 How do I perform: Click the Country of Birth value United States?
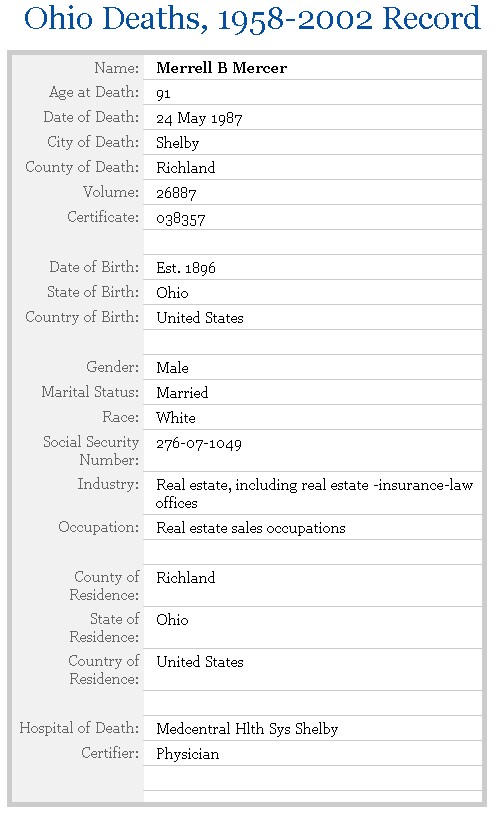point(200,318)
